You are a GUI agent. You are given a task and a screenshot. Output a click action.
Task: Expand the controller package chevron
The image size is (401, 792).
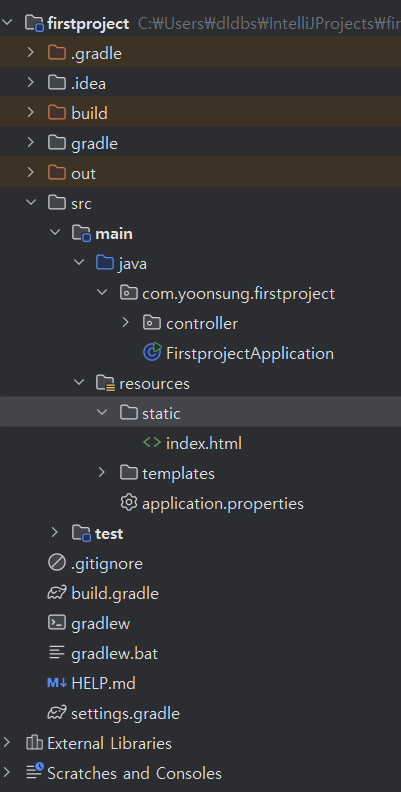126,322
